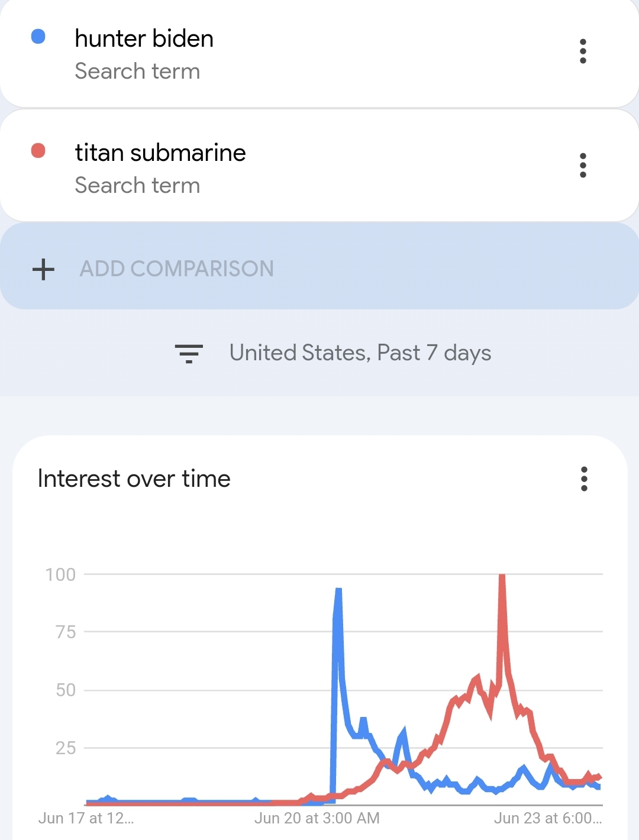
Task: Edit the "titan submarine" search term
Action: tap(160, 153)
